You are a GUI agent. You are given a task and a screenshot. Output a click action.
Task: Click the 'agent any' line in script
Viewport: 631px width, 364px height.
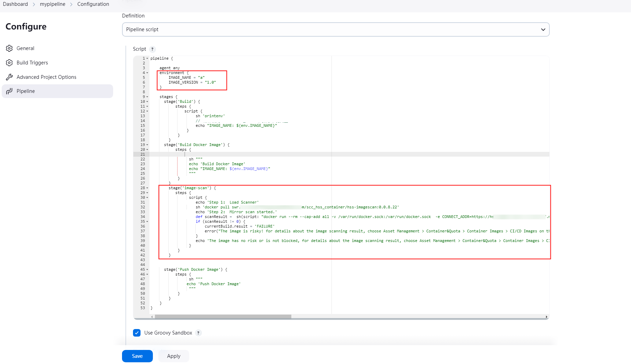pyautogui.click(x=169, y=68)
